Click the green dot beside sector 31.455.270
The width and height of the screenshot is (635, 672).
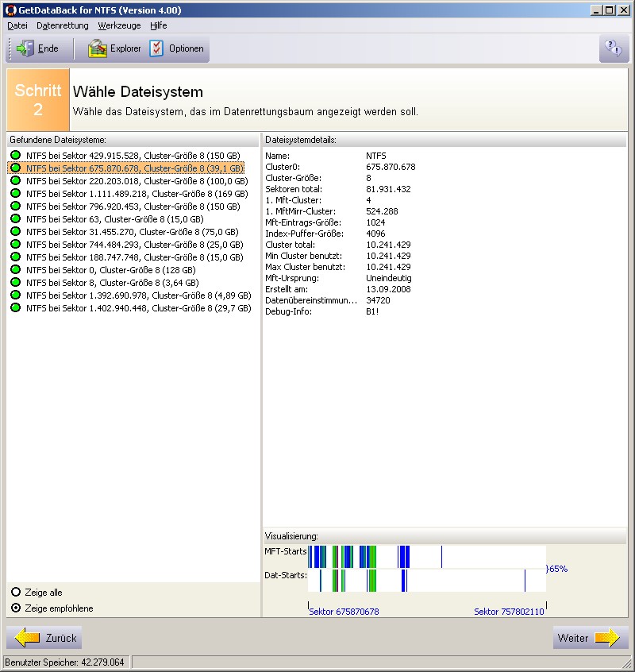tap(15, 231)
